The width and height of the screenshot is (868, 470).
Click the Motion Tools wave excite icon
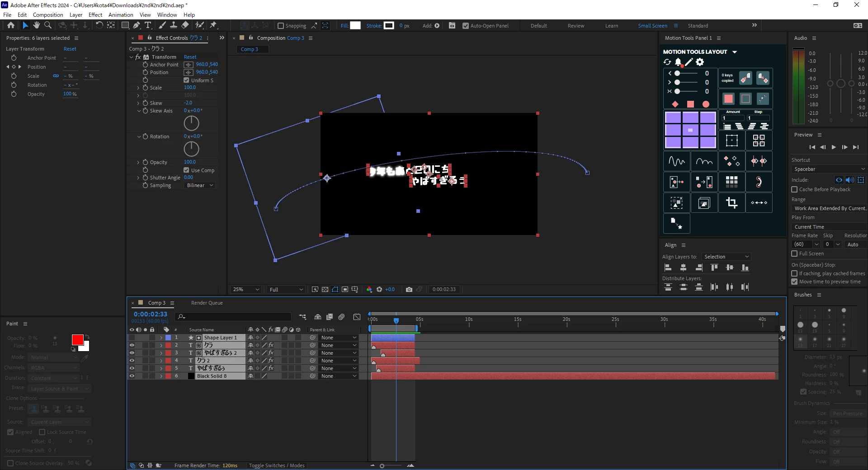click(677, 161)
